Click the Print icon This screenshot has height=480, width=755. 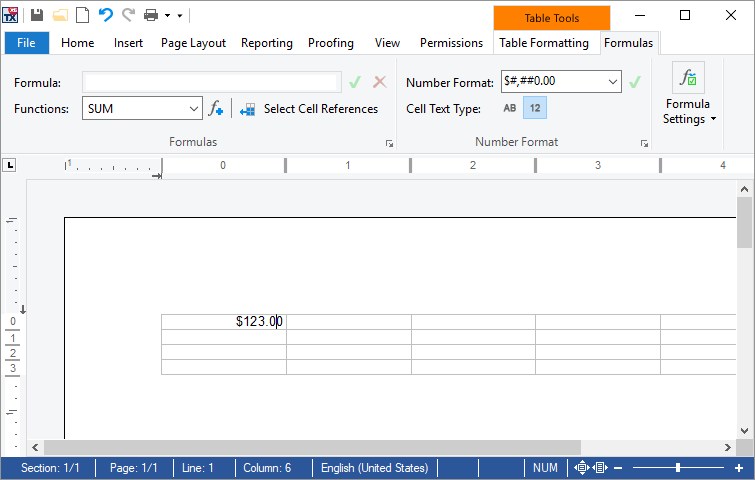(151, 15)
